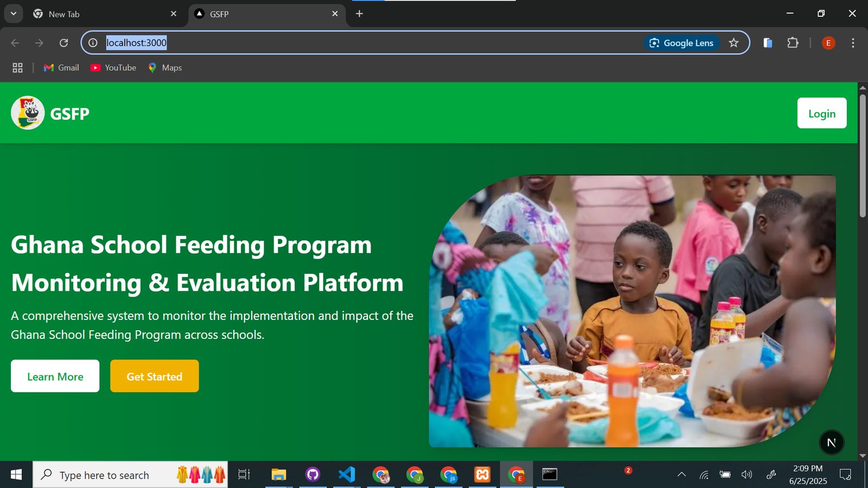Open a new browser tab
The width and height of the screenshot is (868, 488).
359,14
